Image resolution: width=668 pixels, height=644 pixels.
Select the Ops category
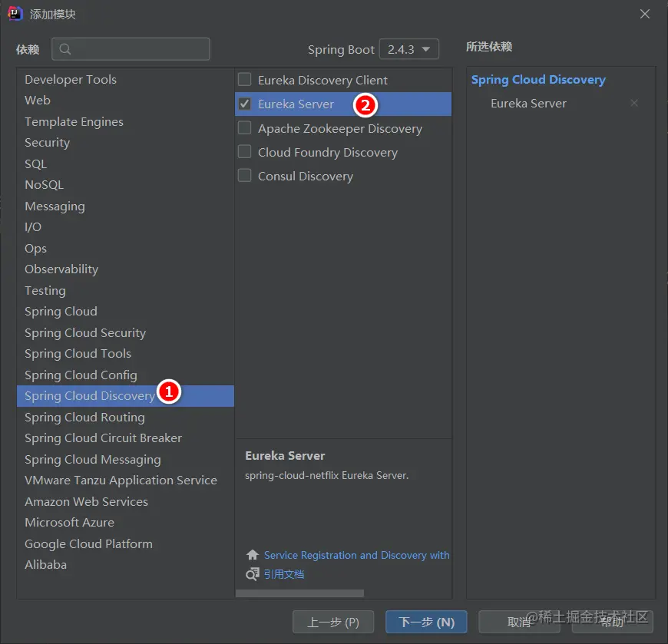(125, 248)
